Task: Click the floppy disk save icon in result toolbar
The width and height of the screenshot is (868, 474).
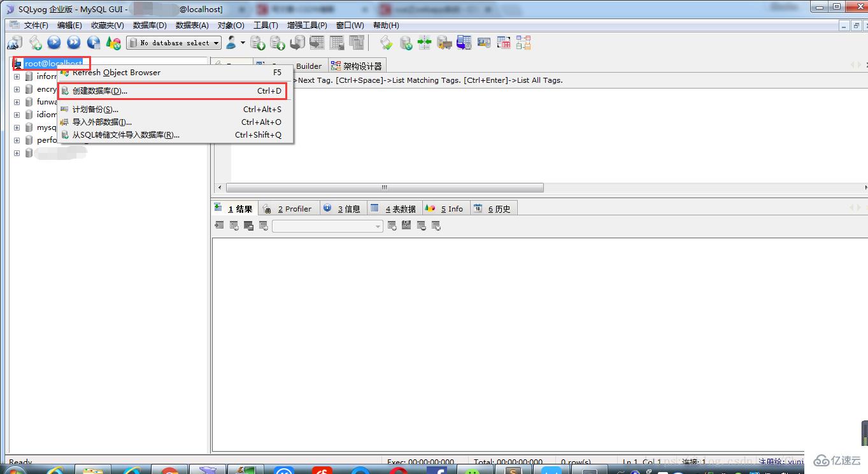Action: click(x=406, y=226)
